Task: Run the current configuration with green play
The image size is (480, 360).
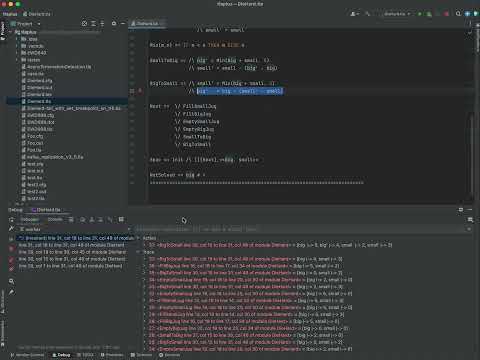Action: (x=420, y=14)
